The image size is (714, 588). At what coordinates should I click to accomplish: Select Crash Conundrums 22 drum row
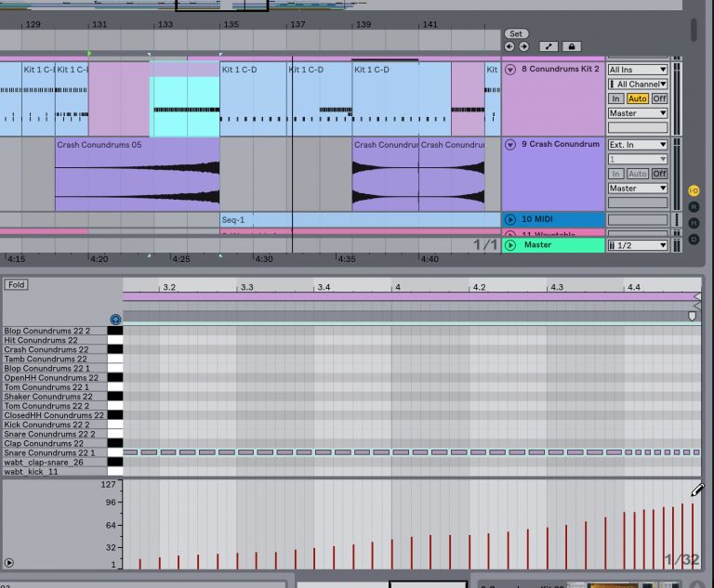(x=55, y=349)
